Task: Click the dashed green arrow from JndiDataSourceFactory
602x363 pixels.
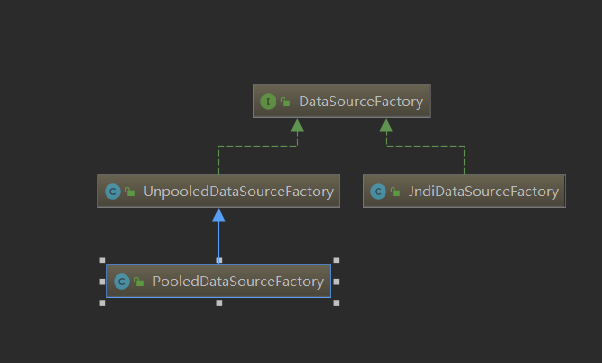Action: point(425,146)
